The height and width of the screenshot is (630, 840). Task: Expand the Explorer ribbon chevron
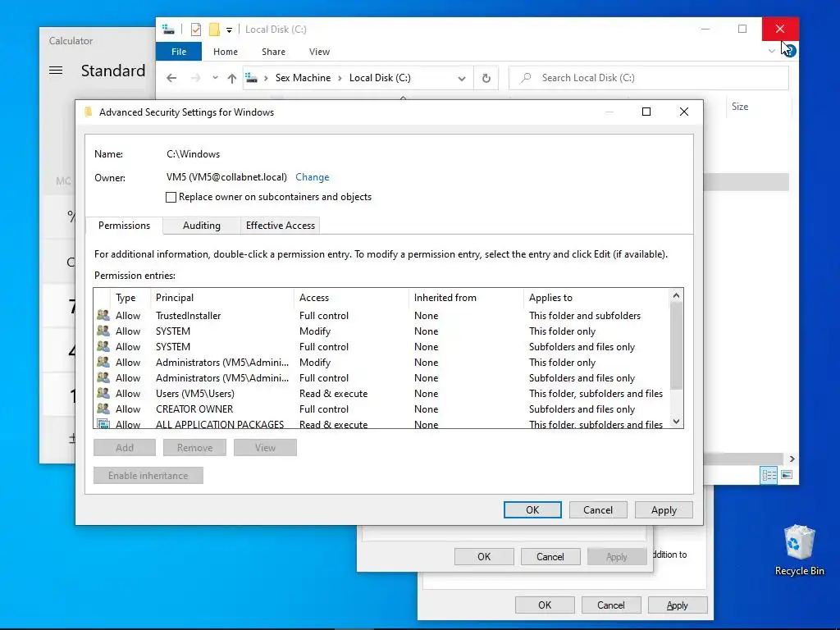coord(771,52)
